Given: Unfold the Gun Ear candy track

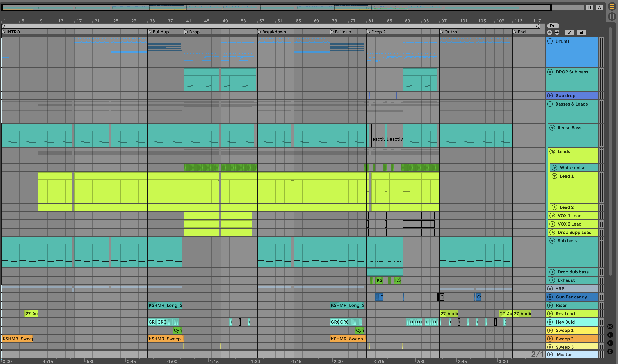Looking at the screenshot, I should coord(550,297).
